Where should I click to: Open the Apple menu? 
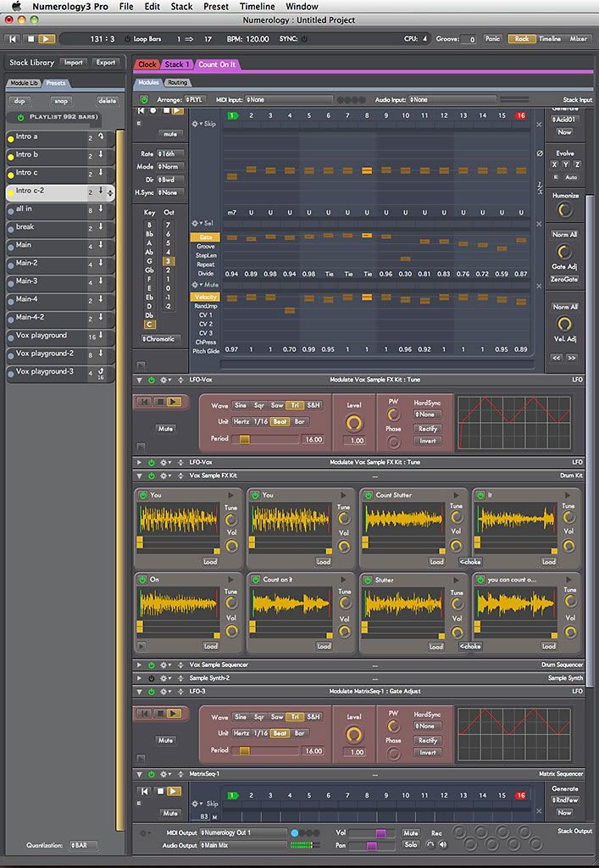pyautogui.click(x=15, y=7)
